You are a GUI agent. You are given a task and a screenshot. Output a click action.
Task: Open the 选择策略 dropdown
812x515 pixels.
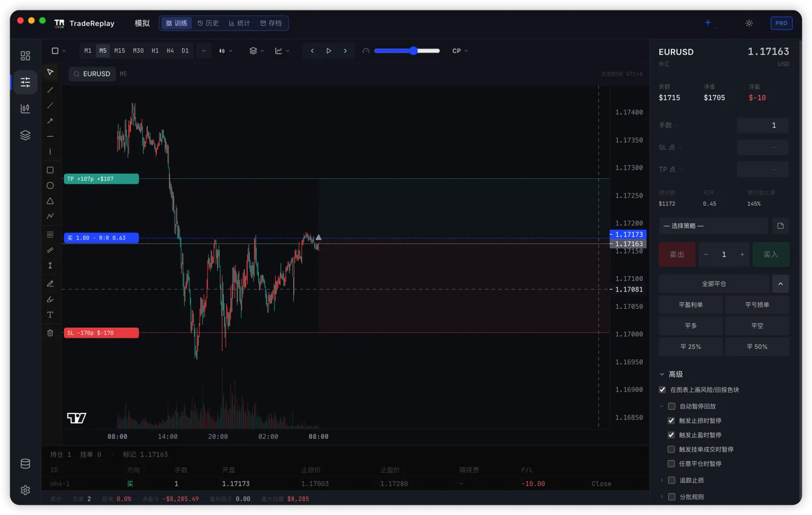[x=713, y=226]
